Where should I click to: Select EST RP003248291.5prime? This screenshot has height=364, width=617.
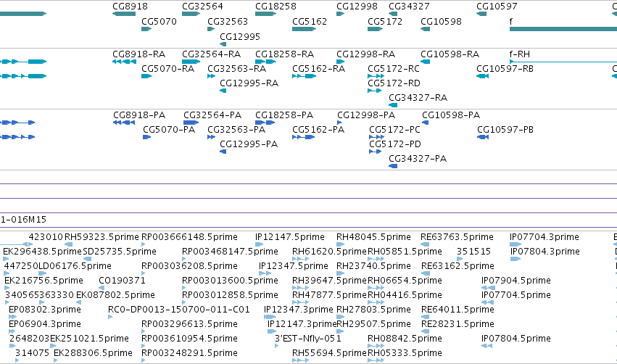pos(190,353)
